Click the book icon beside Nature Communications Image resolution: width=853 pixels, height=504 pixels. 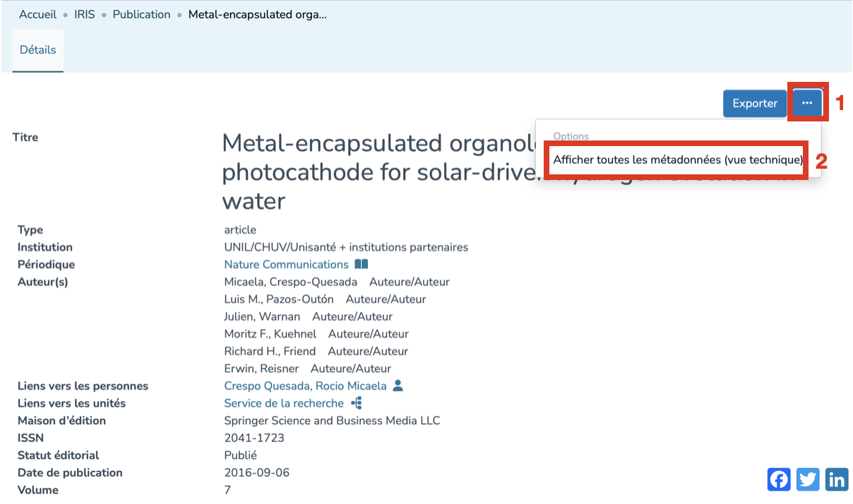(x=361, y=265)
